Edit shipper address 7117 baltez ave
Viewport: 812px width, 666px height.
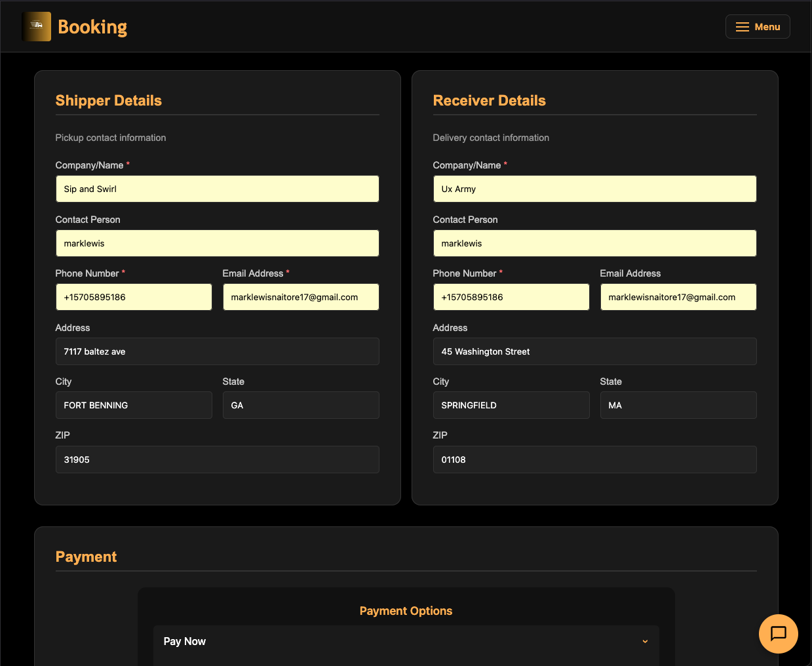click(217, 351)
